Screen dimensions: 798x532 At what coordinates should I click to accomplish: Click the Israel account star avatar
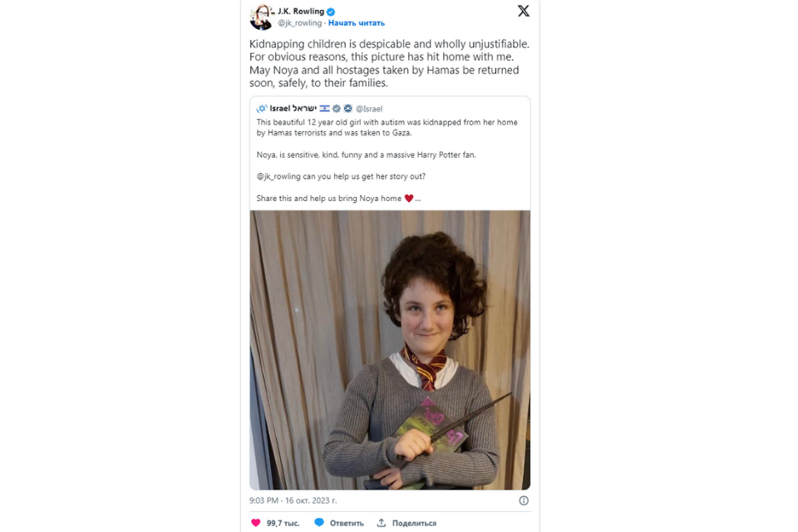(x=262, y=108)
